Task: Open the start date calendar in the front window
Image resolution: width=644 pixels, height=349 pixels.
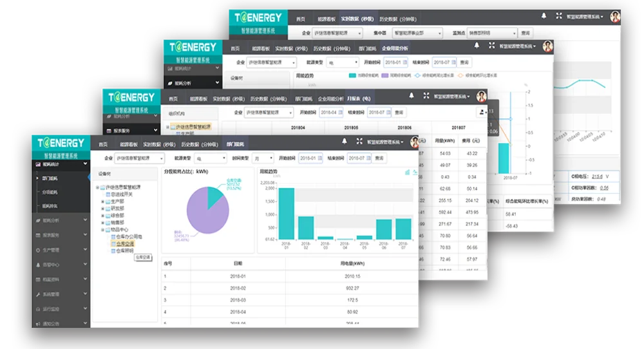Action: 320,158
